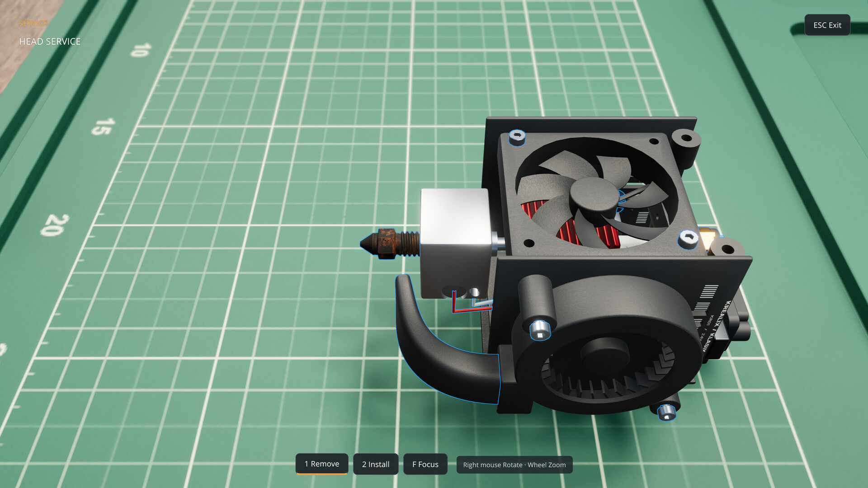The height and width of the screenshot is (488, 868).
Task: Click the F Focus button
Action: click(x=425, y=464)
